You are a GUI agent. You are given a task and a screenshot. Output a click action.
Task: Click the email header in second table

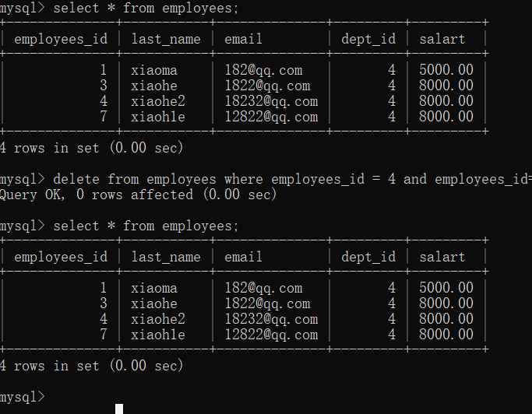(243, 257)
